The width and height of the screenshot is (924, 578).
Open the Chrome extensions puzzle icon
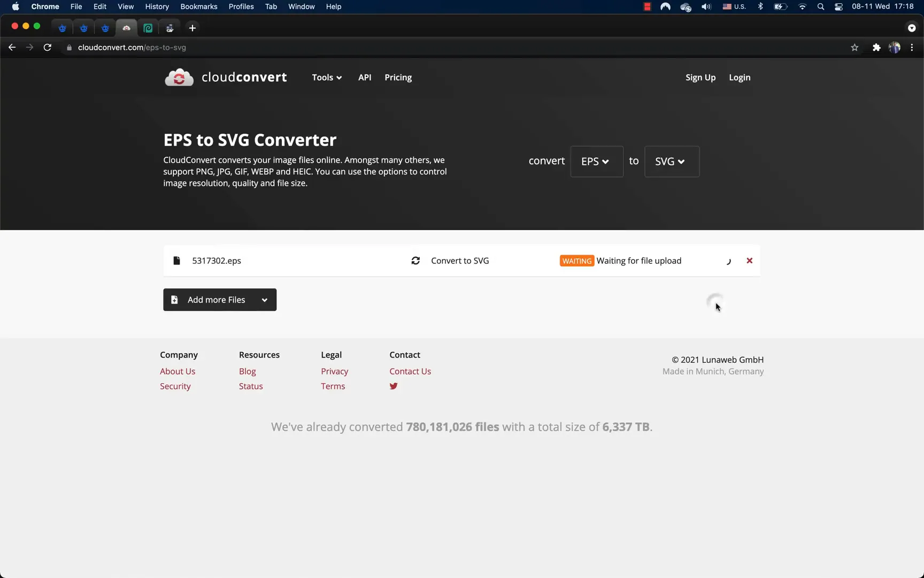click(x=876, y=47)
